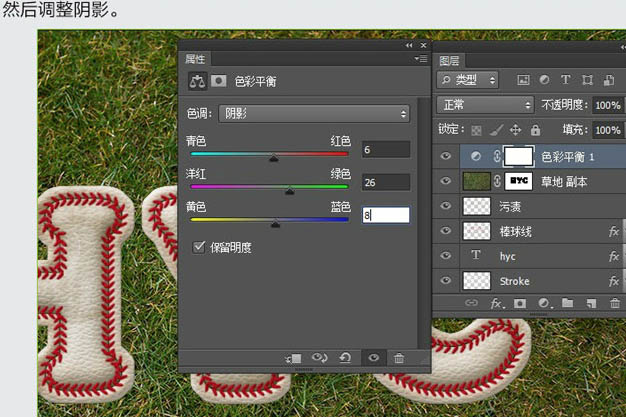Click the magenta-green value field showing 26
Screen dimensions: 626x417
pos(386,183)
